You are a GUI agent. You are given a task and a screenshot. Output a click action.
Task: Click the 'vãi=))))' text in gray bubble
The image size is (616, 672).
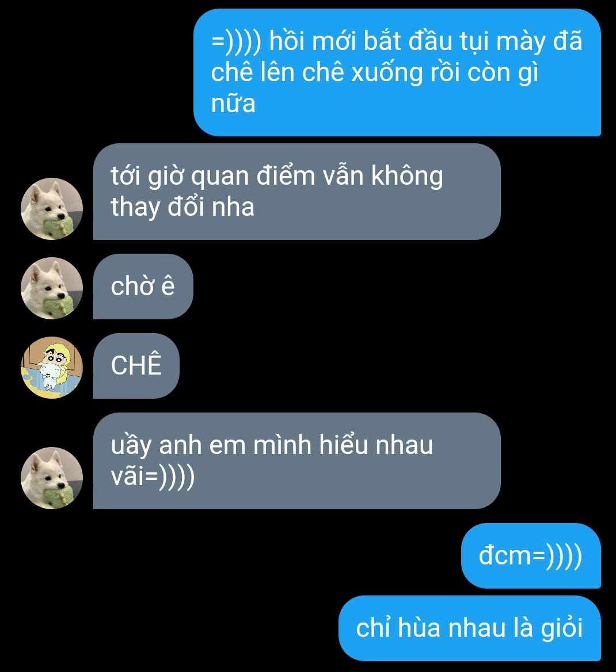153,476
